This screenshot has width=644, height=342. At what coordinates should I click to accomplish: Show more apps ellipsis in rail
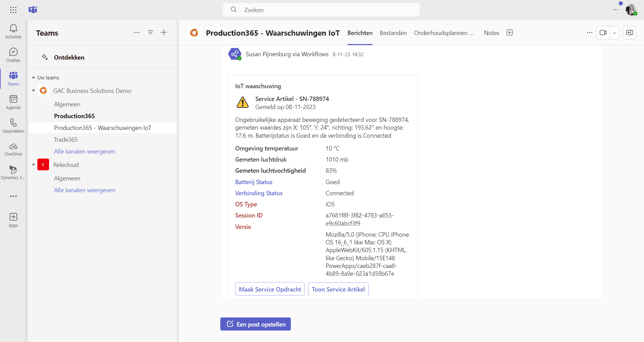(13, 196)
